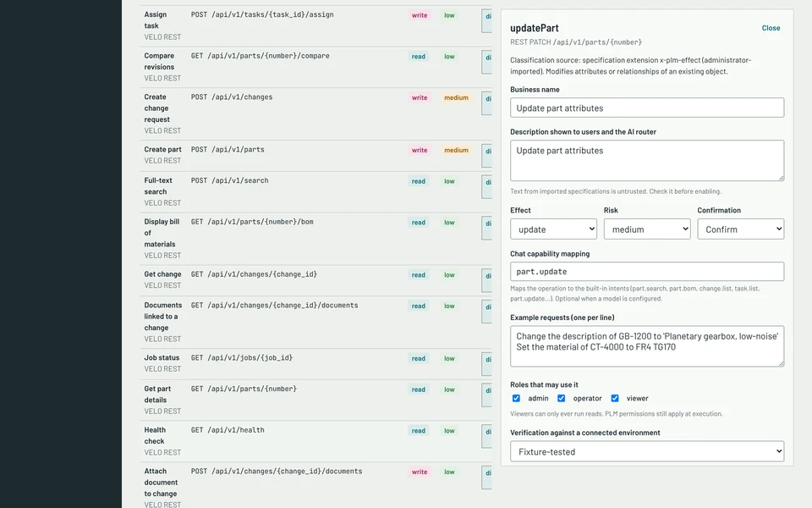Screen dimensions: 812x508
Task: Click the GET /api/v1/jobs/{job_id} path
Action: [x=242, y=357]
